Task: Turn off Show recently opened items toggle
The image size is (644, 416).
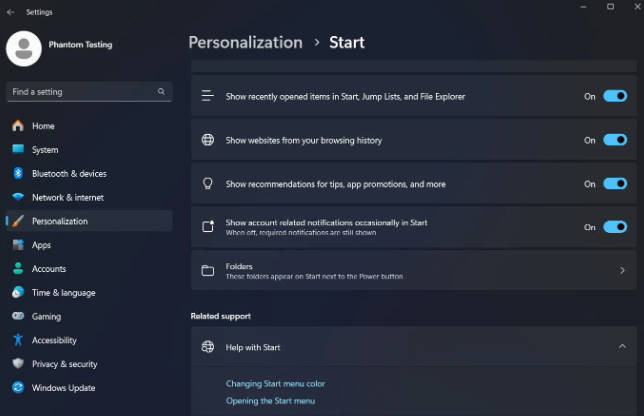Action: pos(615,96)
